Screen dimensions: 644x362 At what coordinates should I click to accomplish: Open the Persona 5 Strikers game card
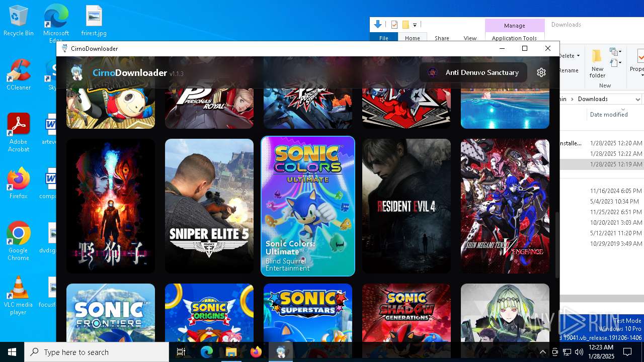tap(308, 108)
